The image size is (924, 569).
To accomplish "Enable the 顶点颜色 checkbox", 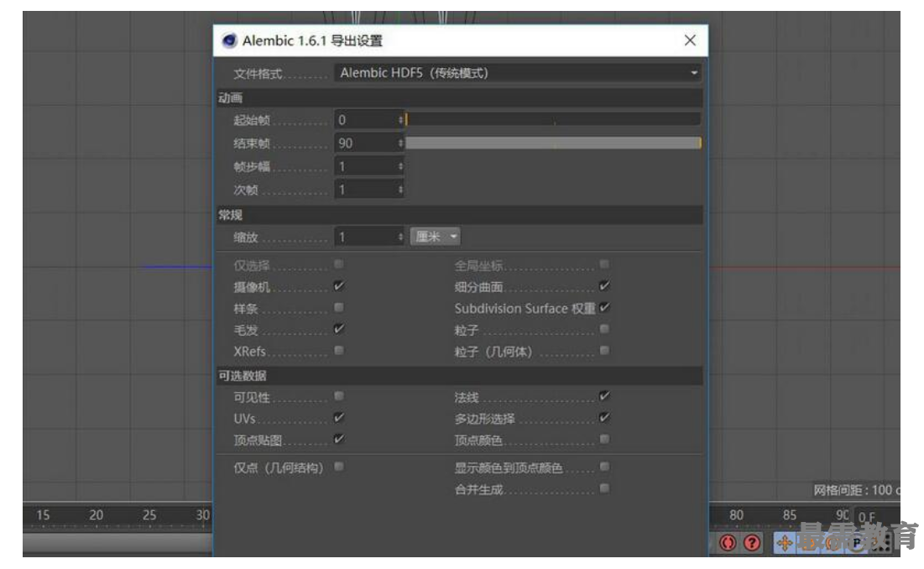I will coord(604,439).
